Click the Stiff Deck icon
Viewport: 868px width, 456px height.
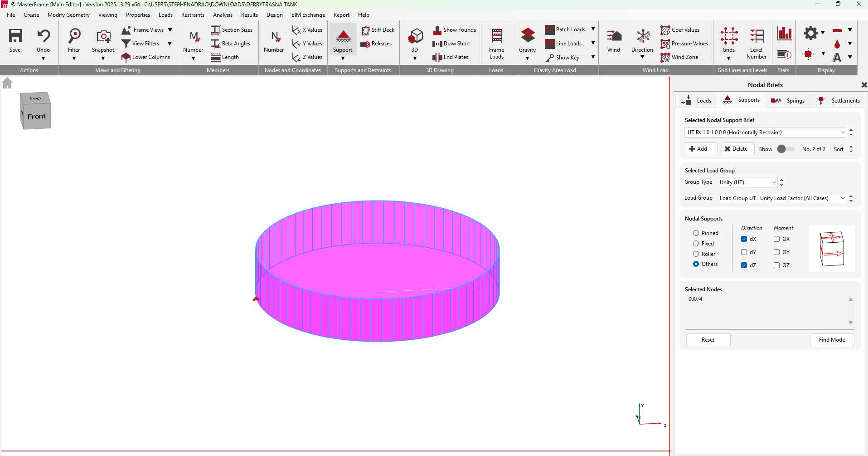coord(378,30)
